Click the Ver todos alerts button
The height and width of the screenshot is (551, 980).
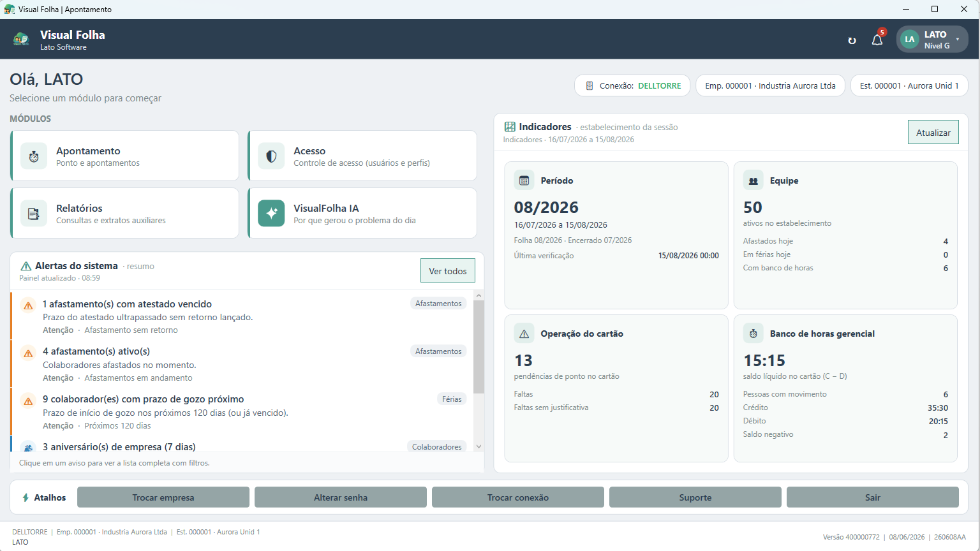pyautogui.click(x=447, y=270)
